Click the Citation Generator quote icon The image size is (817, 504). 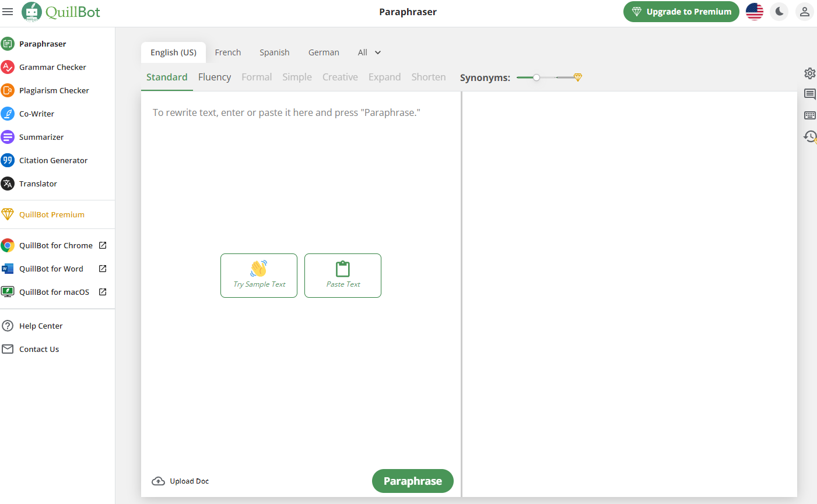[8, 160]
